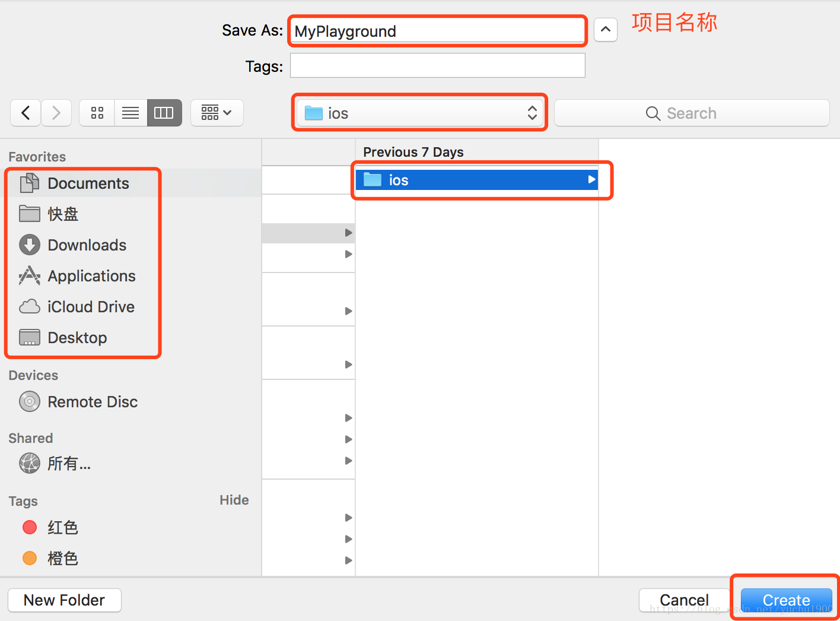Screen dimensions: 840x621
Task: Open the ios folder location popup
Action: (420, 113)
